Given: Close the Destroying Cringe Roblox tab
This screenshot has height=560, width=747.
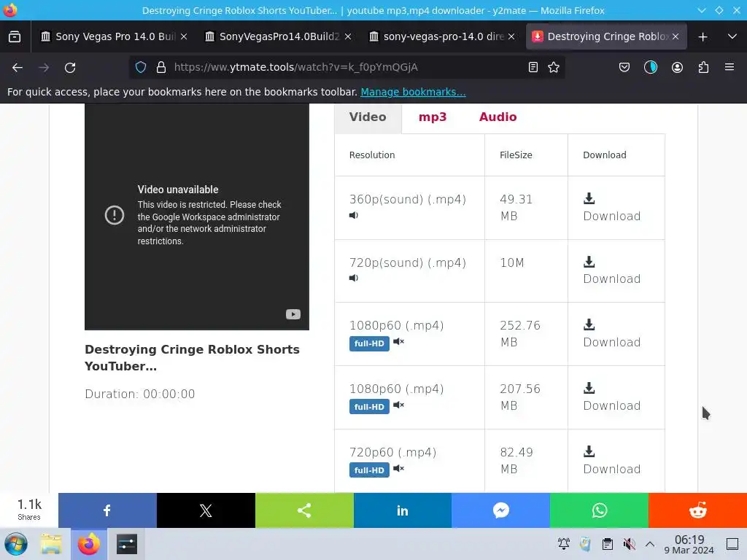Looking at the screenshot, I should pos(675,36).
